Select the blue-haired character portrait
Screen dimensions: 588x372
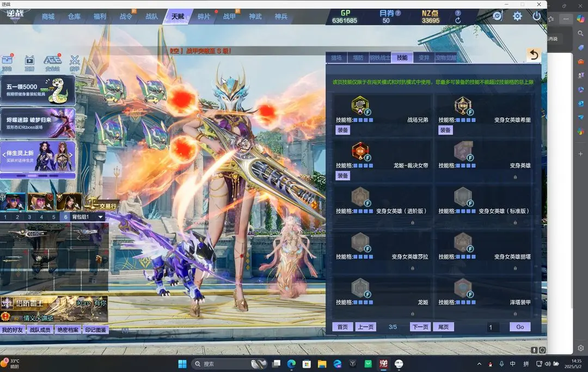13,202
